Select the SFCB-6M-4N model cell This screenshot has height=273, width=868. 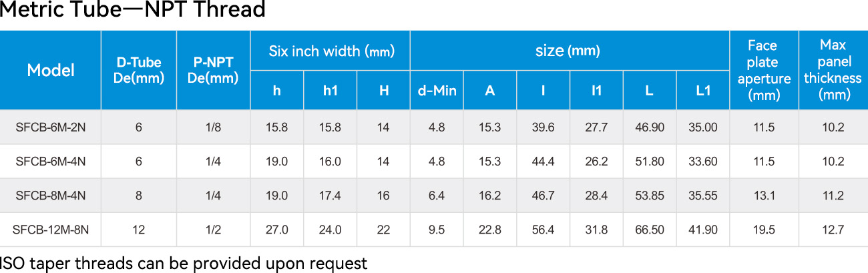tap(51, 162)
